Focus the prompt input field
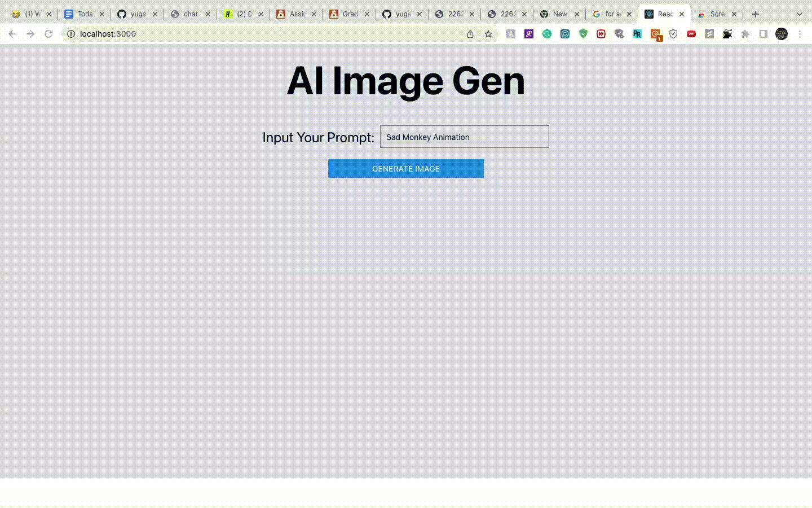 click(464, 137)
